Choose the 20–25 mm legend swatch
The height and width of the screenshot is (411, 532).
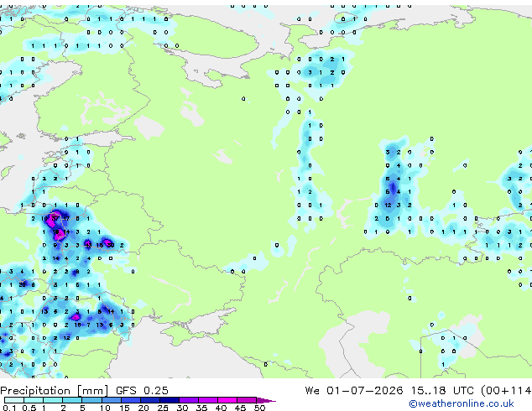(x=150, y=400)
